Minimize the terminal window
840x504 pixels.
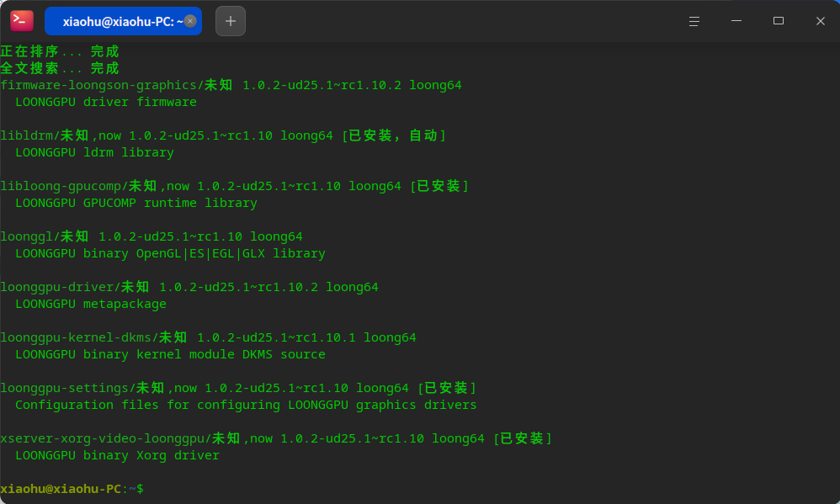pyautogui.click(x=736, y=21)
